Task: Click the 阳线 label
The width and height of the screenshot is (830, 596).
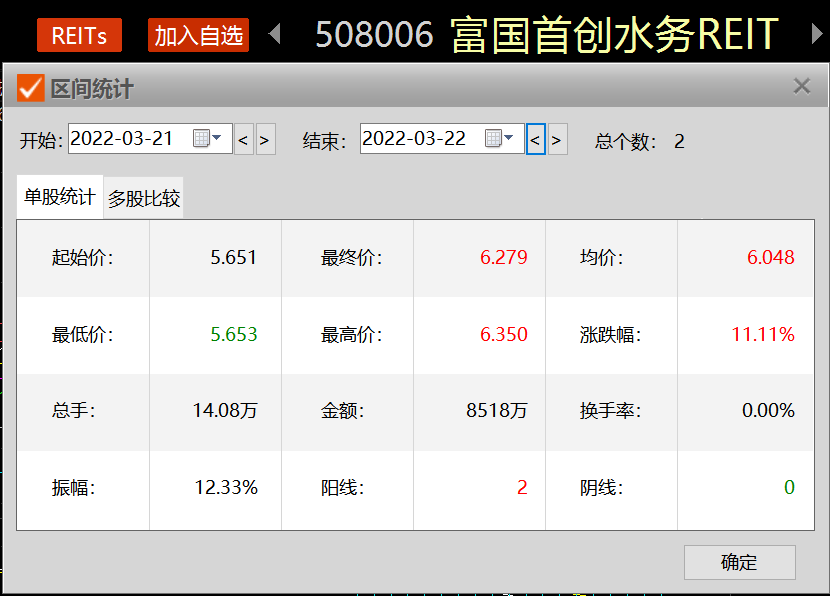Action: (342, 487)
